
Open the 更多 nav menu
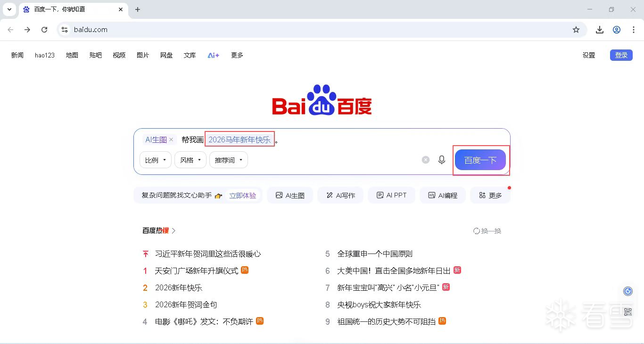click(x=237, y=55)
